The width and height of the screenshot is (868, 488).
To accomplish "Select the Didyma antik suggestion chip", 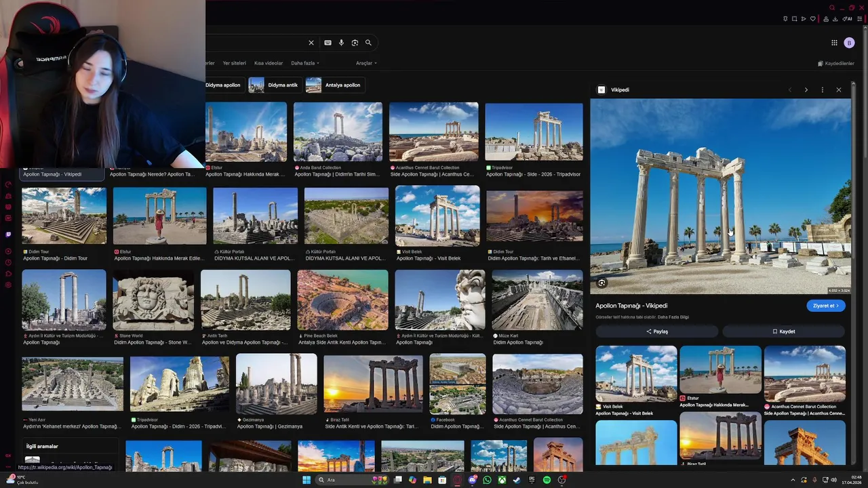I will click(x=274, y=85).
